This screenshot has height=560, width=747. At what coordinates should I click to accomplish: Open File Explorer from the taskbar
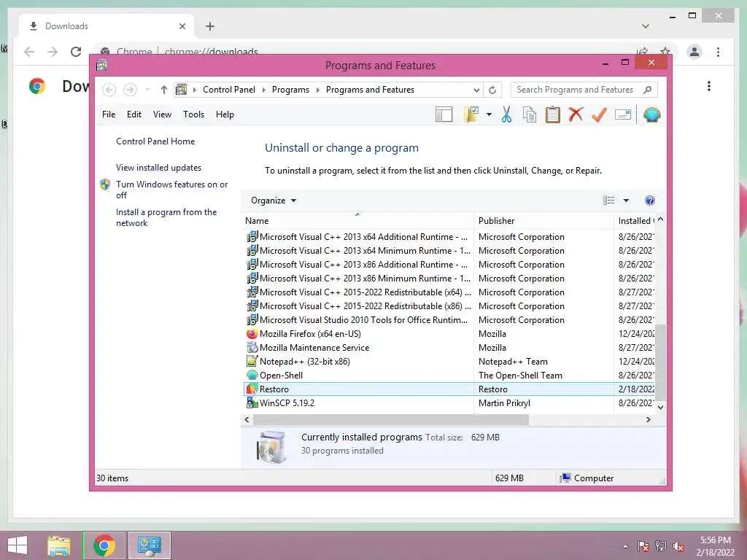click(59, 545)
